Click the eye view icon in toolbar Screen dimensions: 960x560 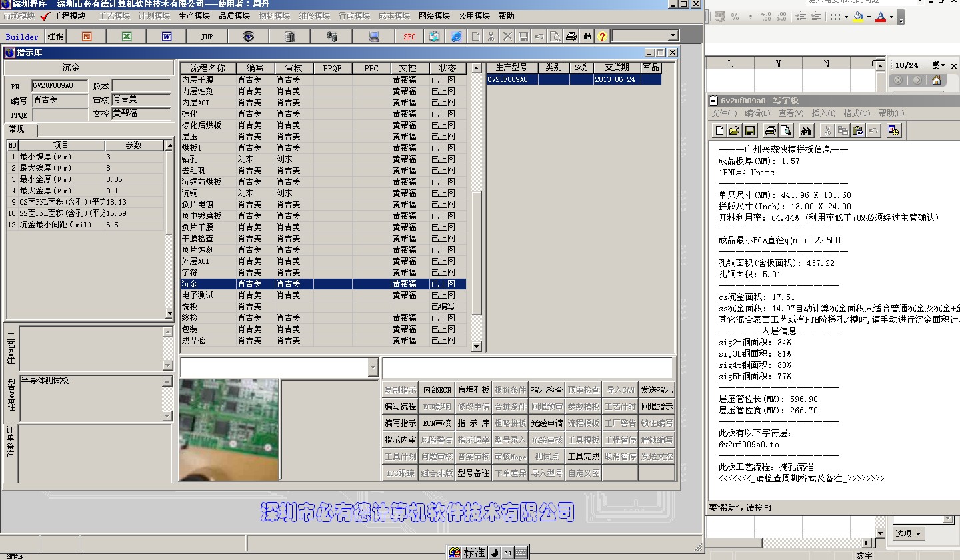(248, 37)
